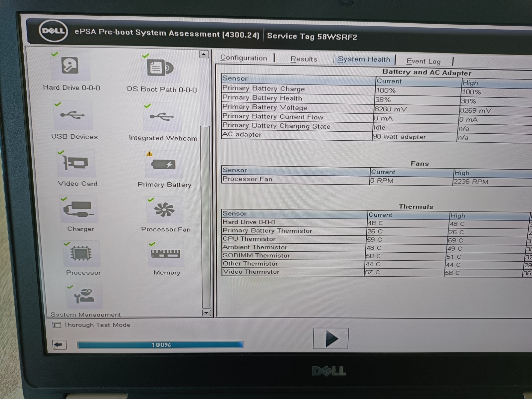Click the Primary Battery Voltage row label
Viewport: 532px width, 399px height.
tap(265, 107)
